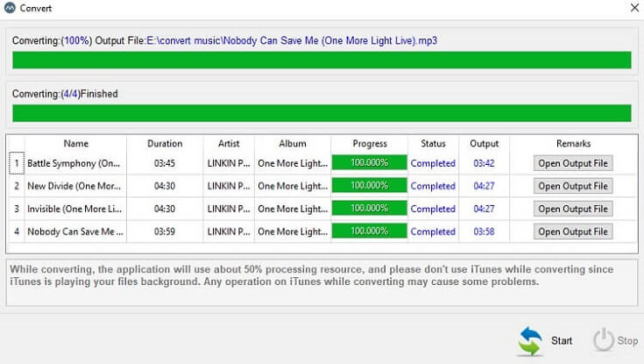Click the Stop label
The height and width of the screenshot is (364, 644).
coord(627,340)
